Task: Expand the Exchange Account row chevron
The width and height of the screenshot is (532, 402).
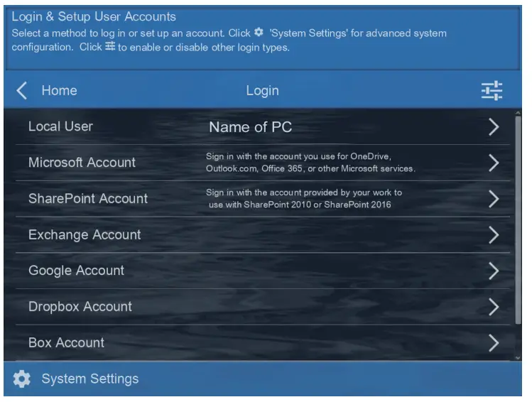Action: [494, 235]
